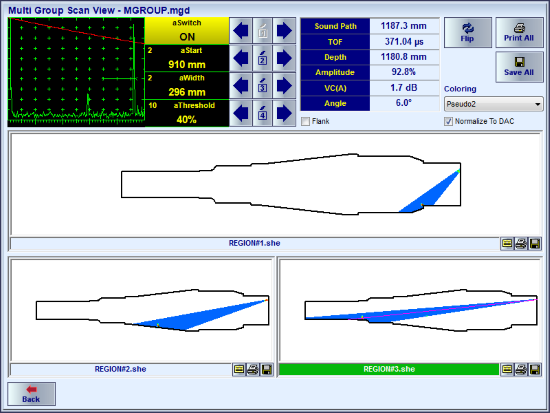Select preset 2 icon beside aStart
Image resolution: width=550 pixels, height=413 pixels.
pyautogui.click(x=262, y=58)
